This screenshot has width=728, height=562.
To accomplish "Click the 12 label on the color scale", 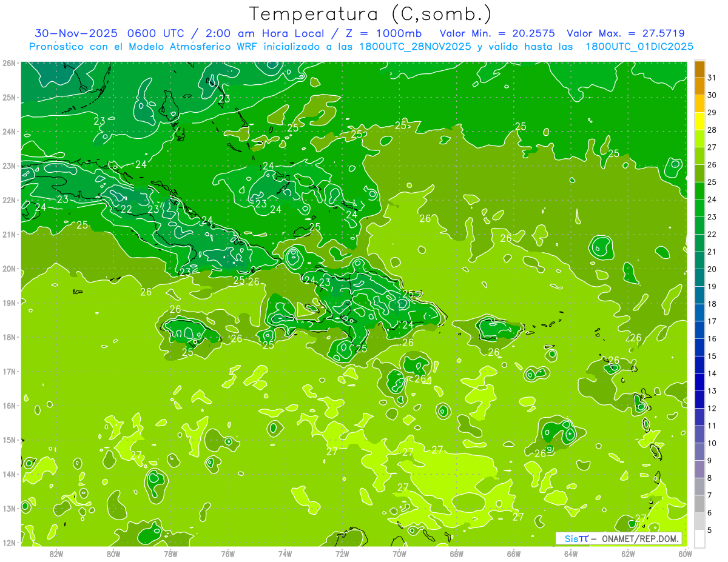I will (712, 409).
